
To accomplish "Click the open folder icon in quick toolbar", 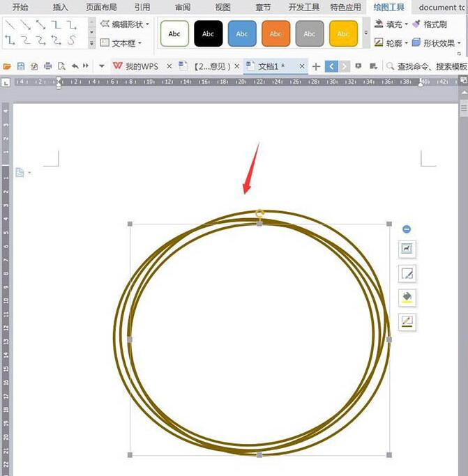I will click(7, 67).
